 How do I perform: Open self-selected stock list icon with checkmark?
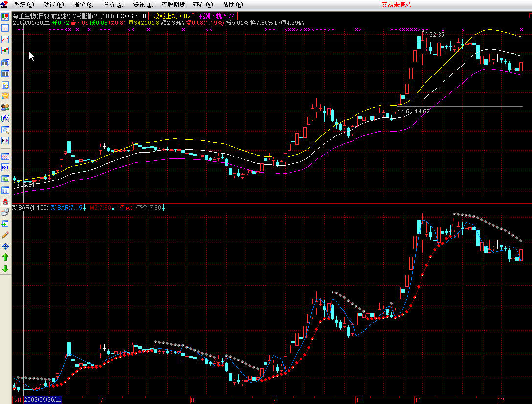5,17
